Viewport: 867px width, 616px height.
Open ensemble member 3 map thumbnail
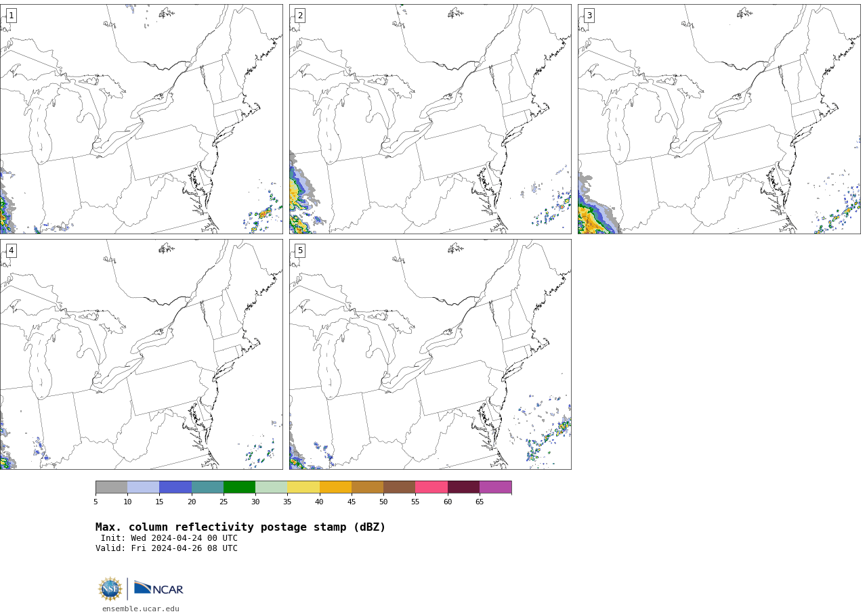pos(719,119)
